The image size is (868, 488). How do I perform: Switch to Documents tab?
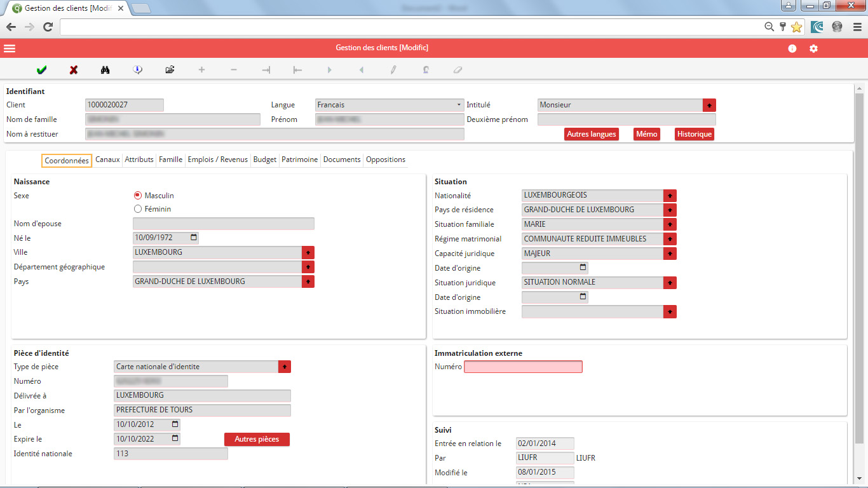coord(342,159)
